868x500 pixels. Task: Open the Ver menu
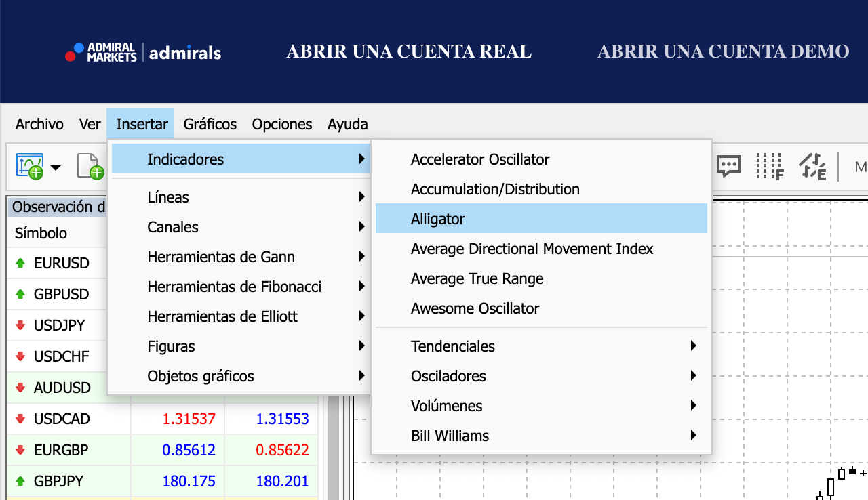90,124
